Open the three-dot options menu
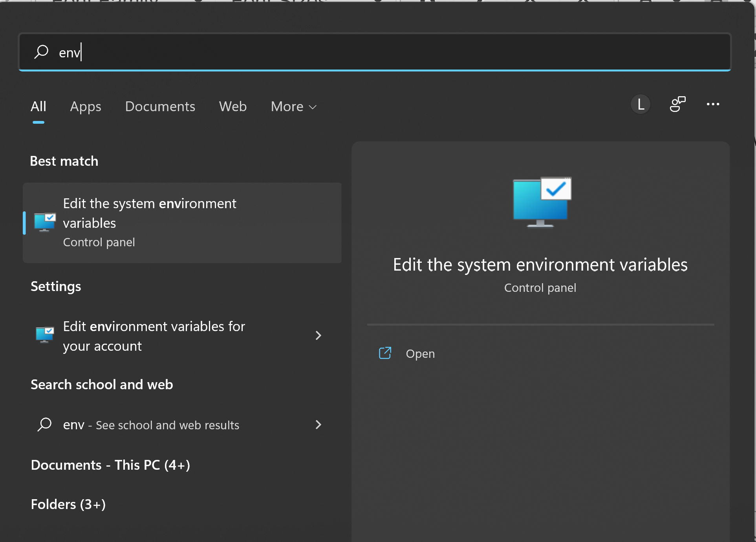756x542 pixels. pyautogui.click(x=713, y=104)
